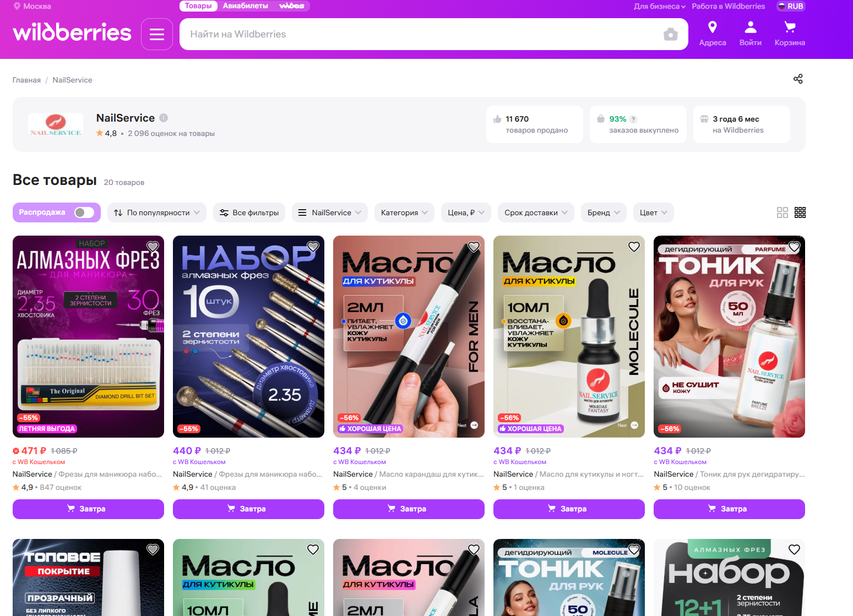Open the hamburger catalog menu
The image size is (853, 616).
pyautogui.click(x=157, y=34)
